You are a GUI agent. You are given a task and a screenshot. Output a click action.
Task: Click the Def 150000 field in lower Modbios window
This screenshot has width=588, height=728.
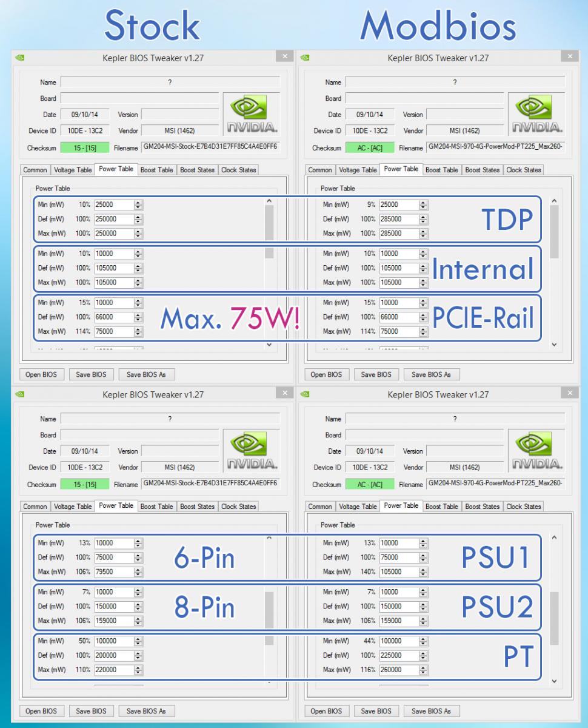(399, 606)
